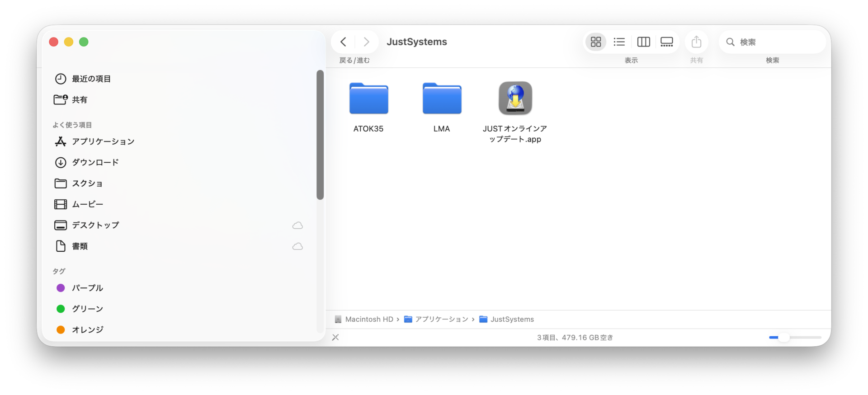
Task: Open the LMA folder
Action: click(x=442, y=99)
